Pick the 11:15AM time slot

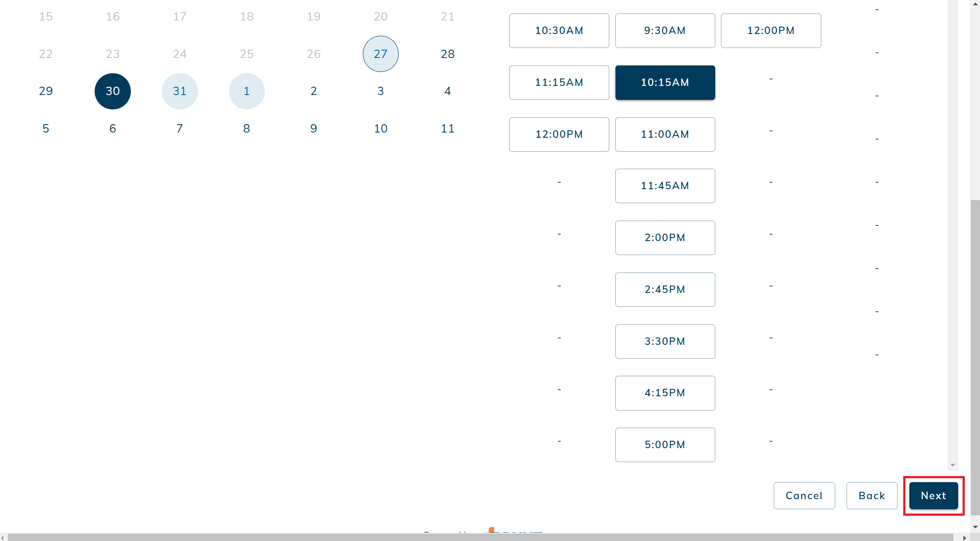[559, 82]
